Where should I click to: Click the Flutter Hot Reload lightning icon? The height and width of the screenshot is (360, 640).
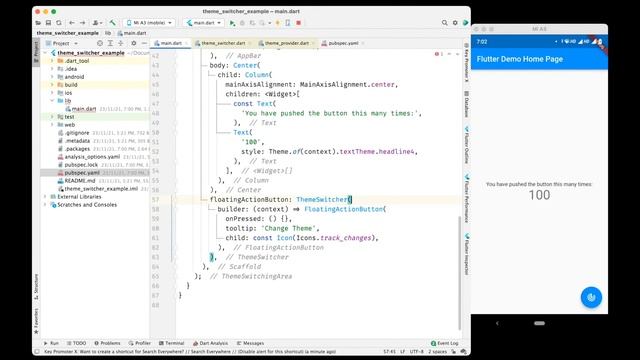pos(278,23)
